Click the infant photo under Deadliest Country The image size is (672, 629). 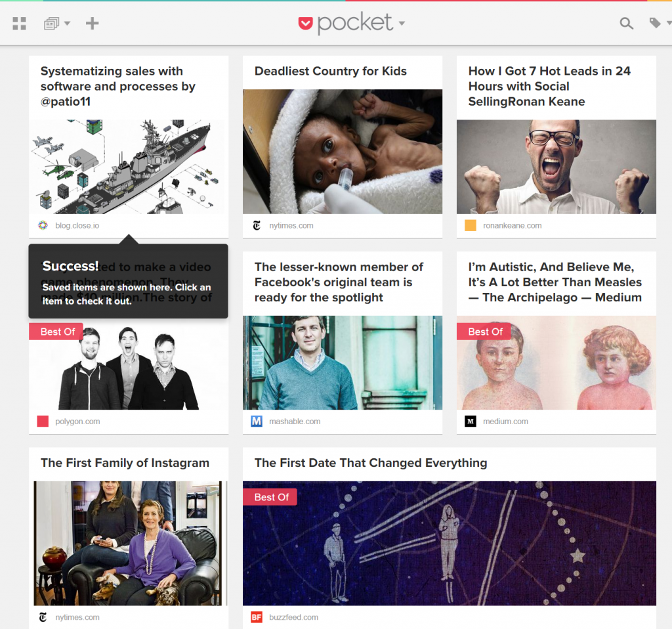[343, 152]
